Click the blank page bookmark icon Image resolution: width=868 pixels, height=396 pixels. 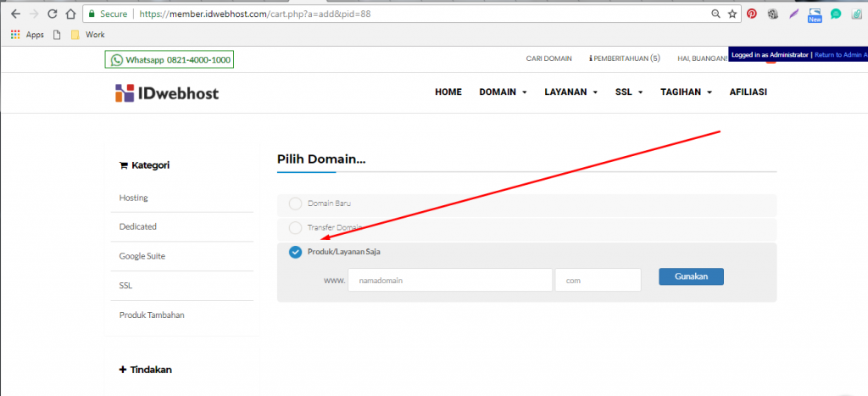point(57,34)
